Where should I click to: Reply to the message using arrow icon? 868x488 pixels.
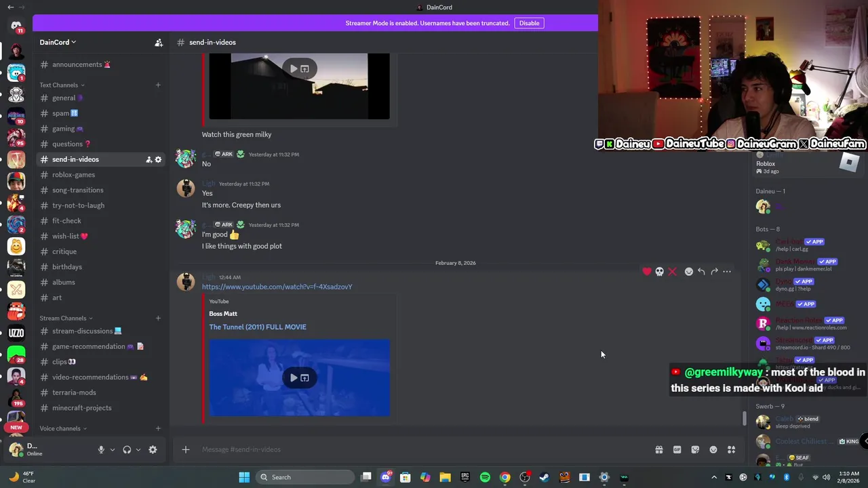pyautogui.click(x=701, y=272)
